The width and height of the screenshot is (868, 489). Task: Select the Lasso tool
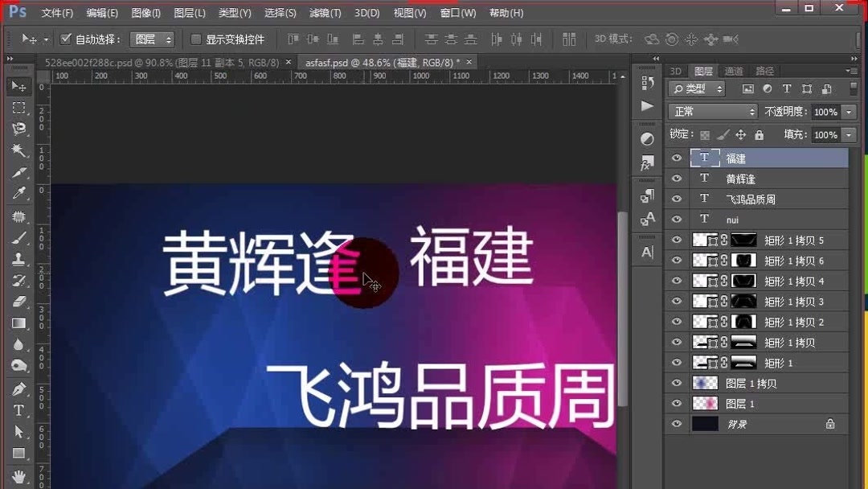click(x=18, y=128)
